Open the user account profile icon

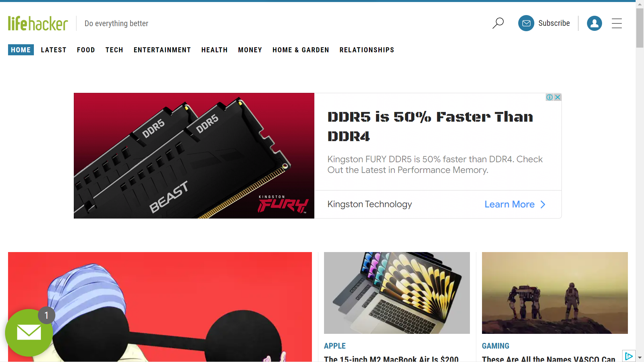tap(594, 23)
